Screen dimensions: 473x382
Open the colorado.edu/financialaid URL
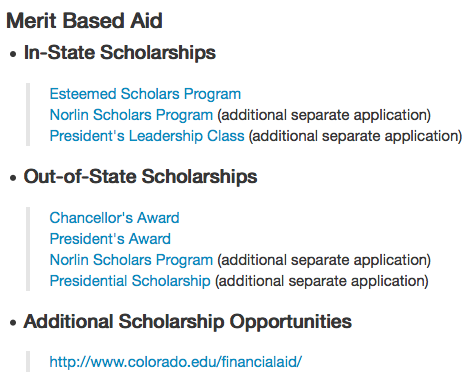point(176,362)
